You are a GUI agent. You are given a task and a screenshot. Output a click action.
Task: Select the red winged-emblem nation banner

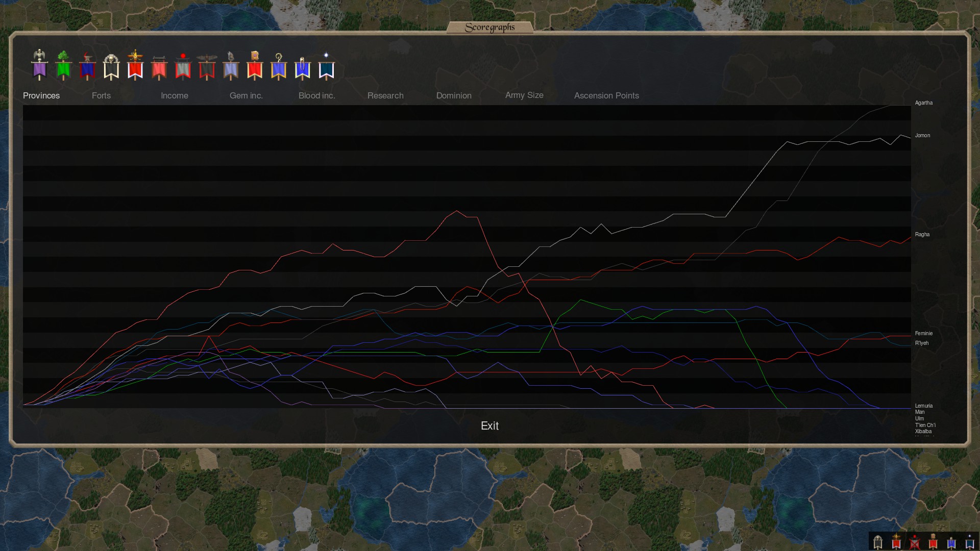pos(135,65)
